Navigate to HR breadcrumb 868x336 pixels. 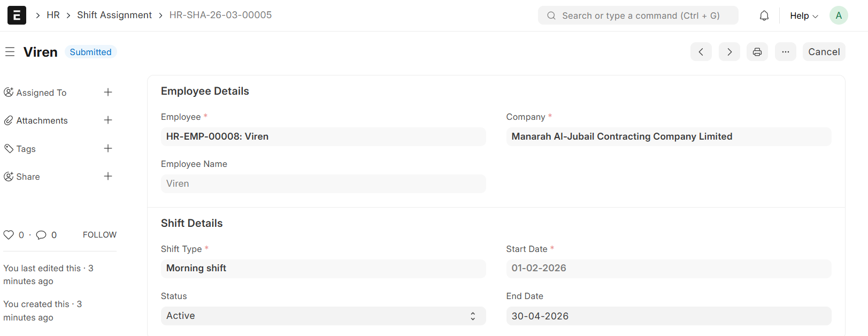pos(53,15)
